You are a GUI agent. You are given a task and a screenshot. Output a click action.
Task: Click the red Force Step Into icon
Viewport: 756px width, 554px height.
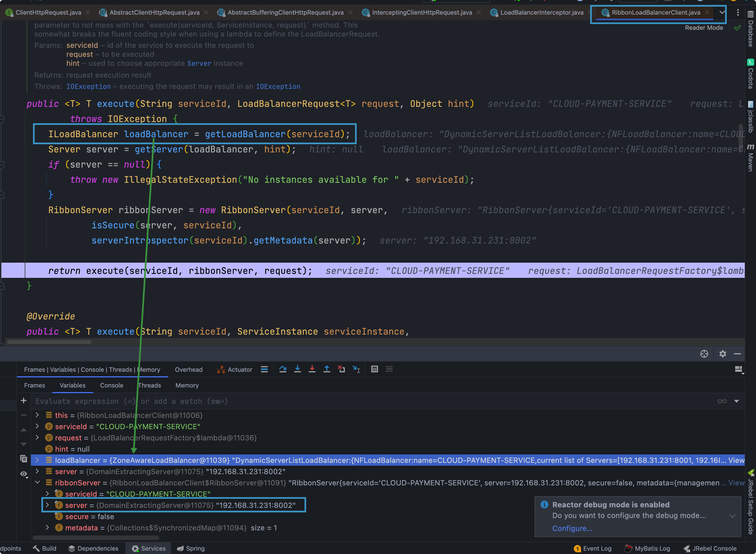click(312, 369)
